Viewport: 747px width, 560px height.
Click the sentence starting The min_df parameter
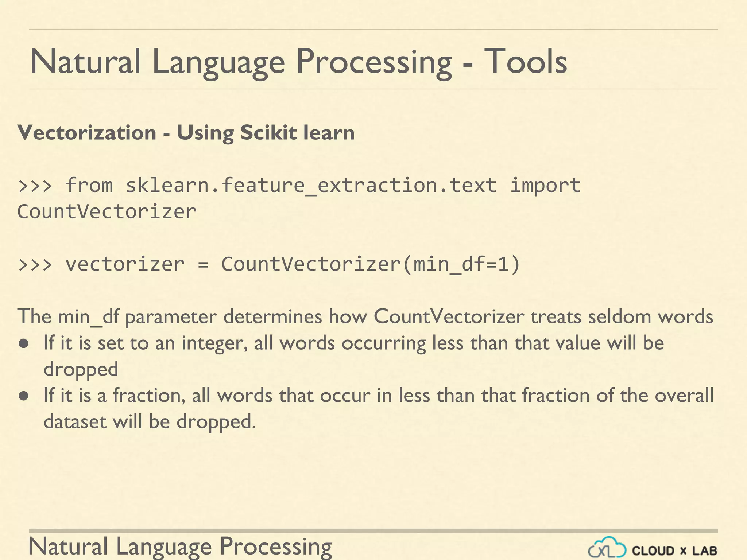[365, 316]
